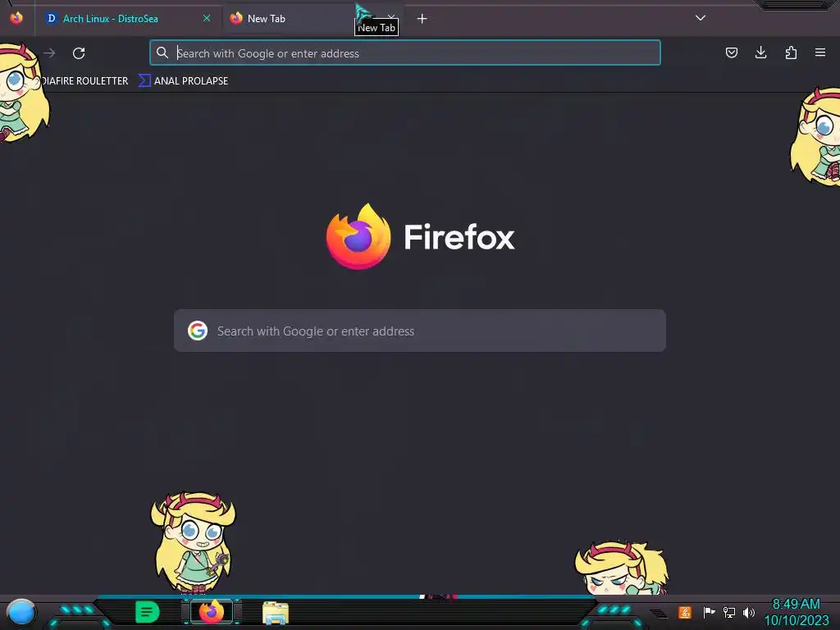Open the Save to Pocket button
Screen dimensions: 840x630
(732, 52)
